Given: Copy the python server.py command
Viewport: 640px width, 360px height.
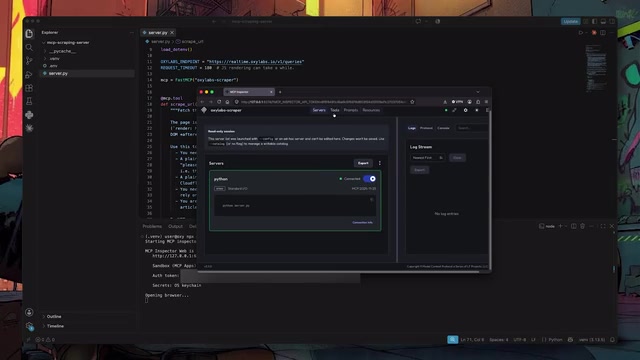Looking at the screenshot, I should [371, 200].
